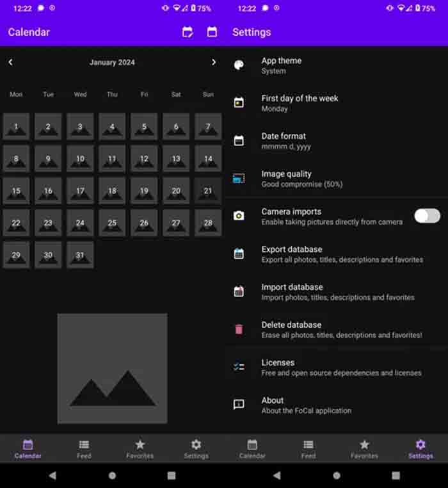Select January 12 day cell
448x488 pixels.
tap(144, 158)
